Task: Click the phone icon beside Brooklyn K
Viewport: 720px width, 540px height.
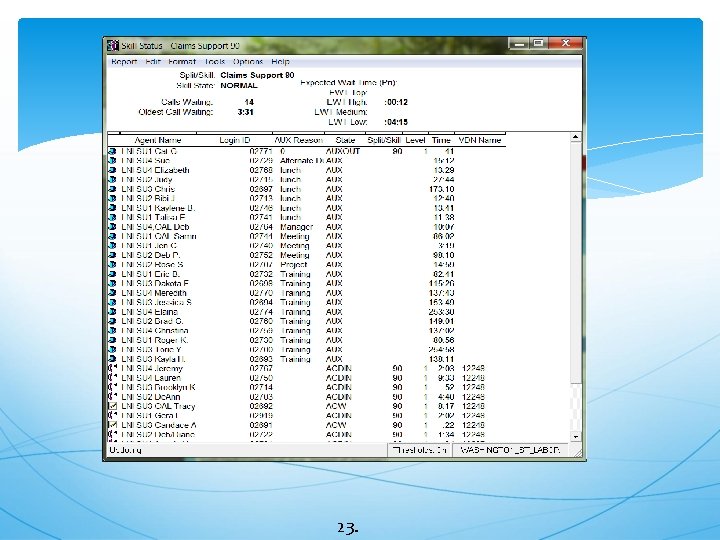Action: (x=112, y=387)
